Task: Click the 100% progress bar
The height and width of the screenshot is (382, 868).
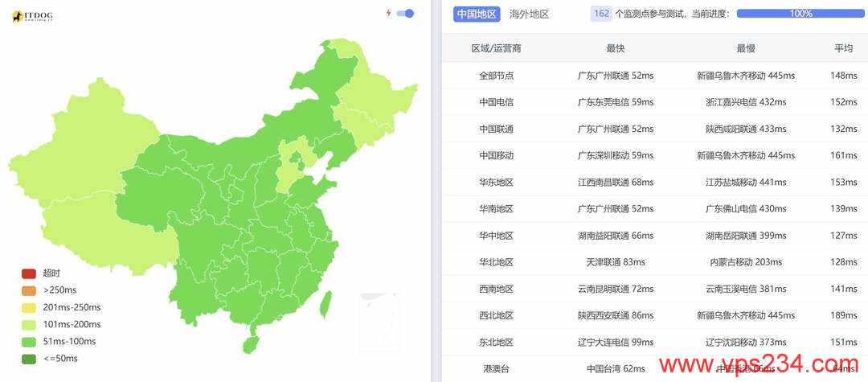Action: (x=800, y=14)
